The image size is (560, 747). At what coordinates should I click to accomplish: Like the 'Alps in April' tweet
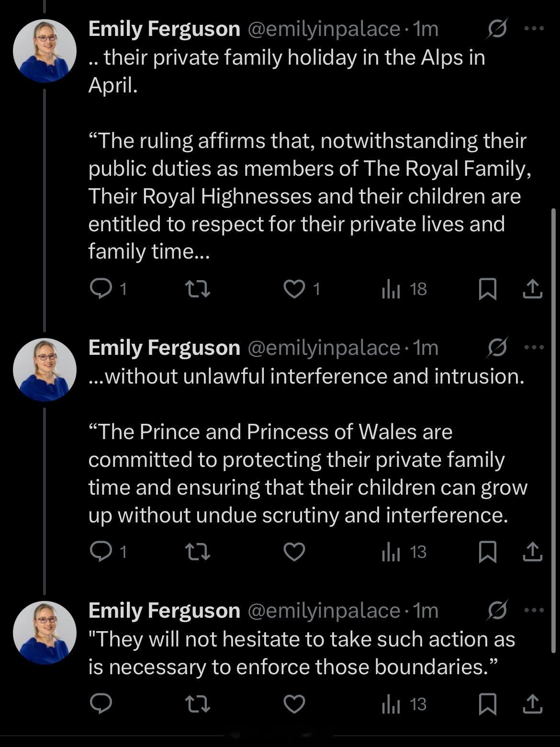coord(294,289)
